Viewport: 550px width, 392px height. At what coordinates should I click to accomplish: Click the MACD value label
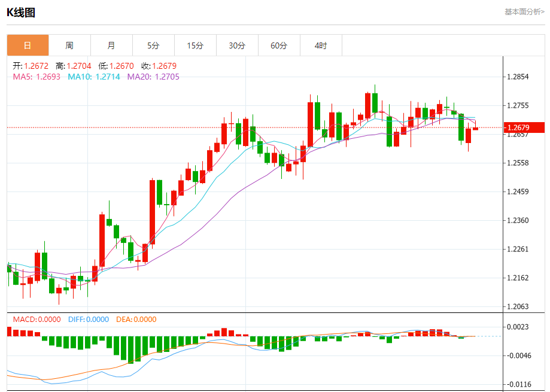pos(37,320)
